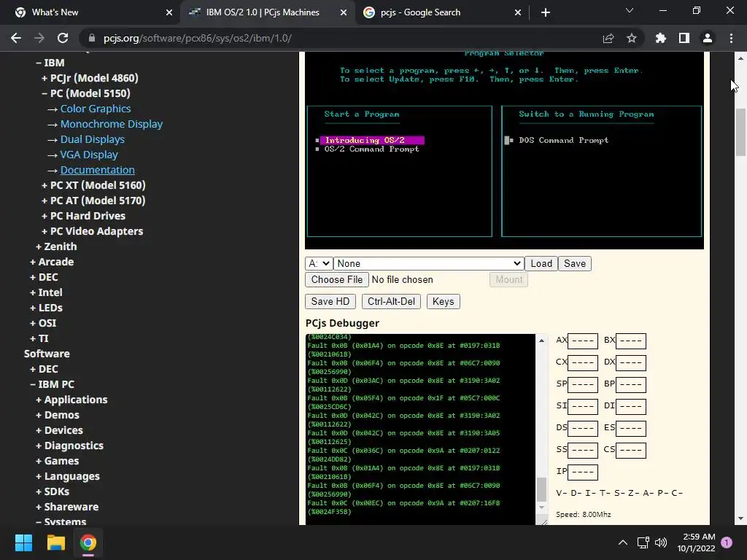The image size is (747, 560).
Task: Open the diskette None dropdown
Action: tap(428, 263)
